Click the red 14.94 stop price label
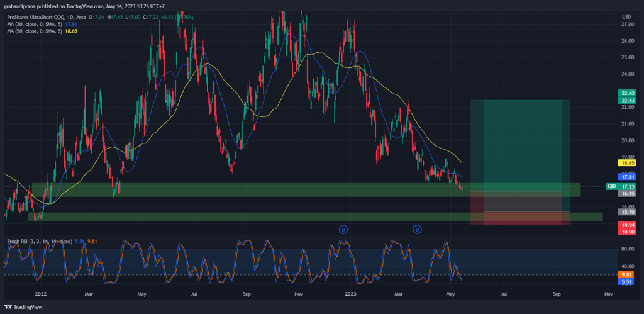Viewport: 644px width, 314px height. coord(627,225)
